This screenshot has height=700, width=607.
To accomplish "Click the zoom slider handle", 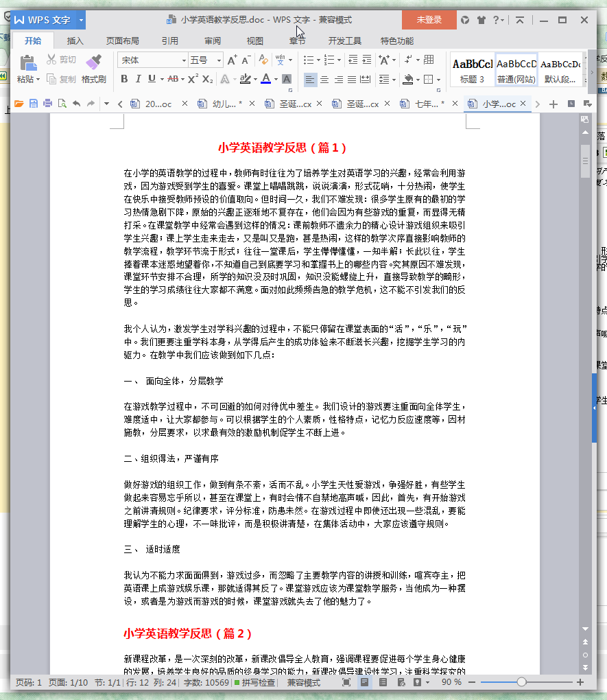I will point(521,682).
